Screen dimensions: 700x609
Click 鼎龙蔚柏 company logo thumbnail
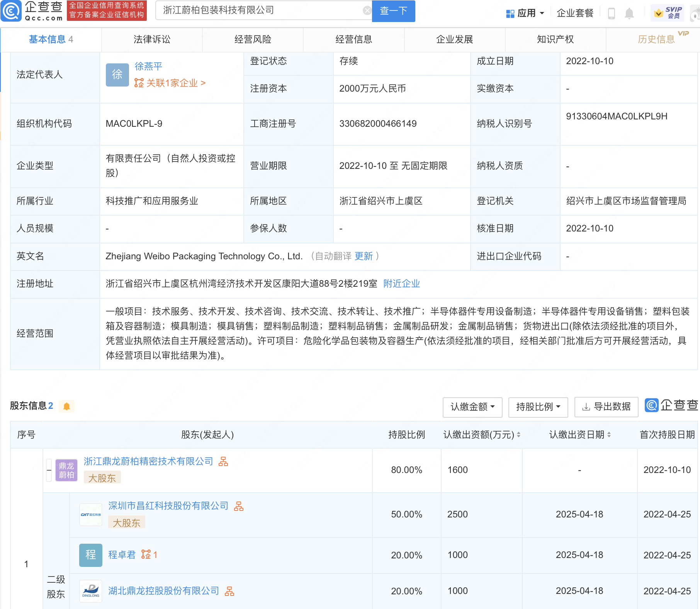click(x=66, y=470)
